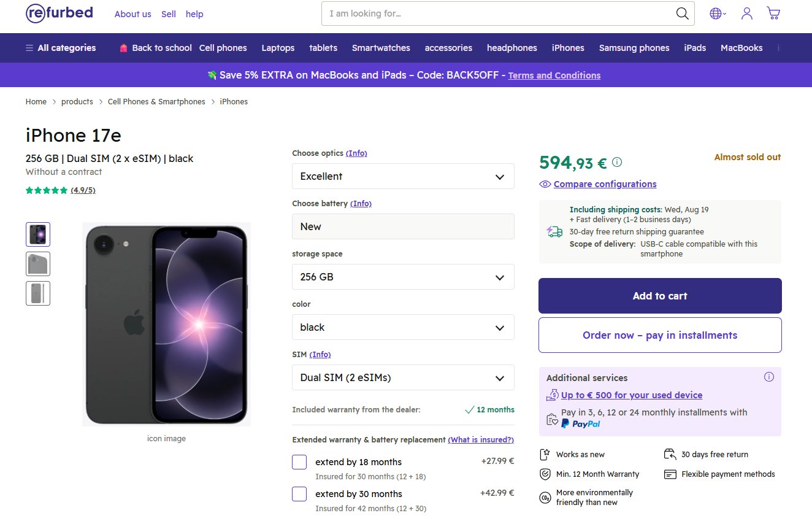Open the Sell link
The image size is (812, 521).
pos(169,14)
